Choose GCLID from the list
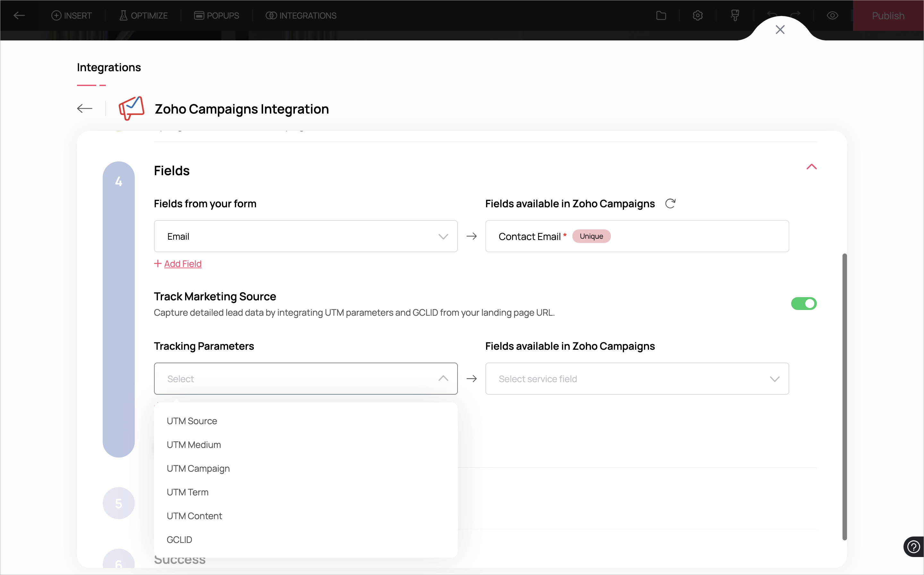Viewport: 924px width, 575px height. (305, 540)
